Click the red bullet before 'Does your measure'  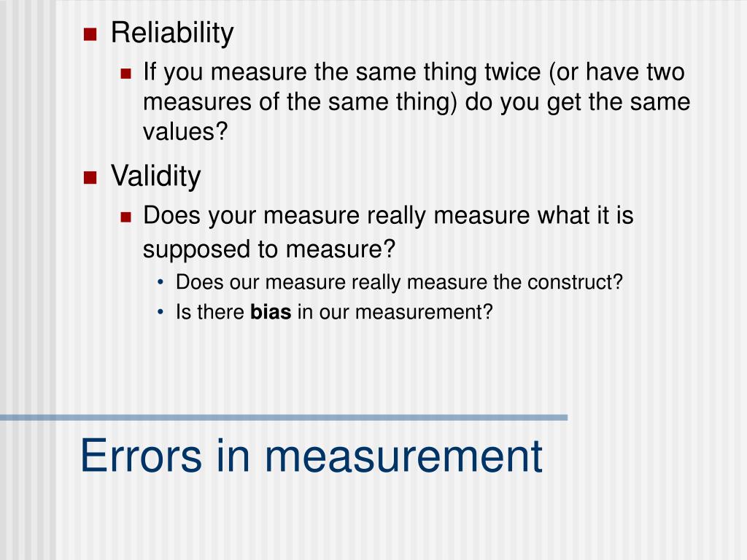coord(125,217)
